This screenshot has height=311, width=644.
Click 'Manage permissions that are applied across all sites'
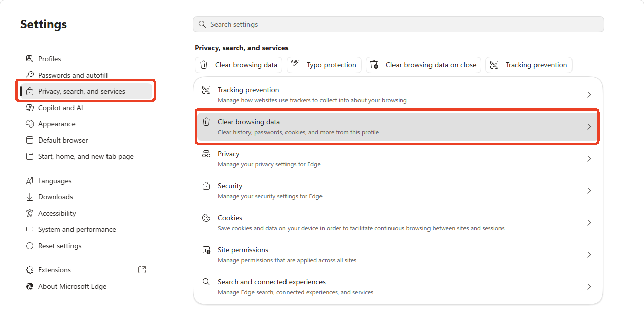(287, 260)
